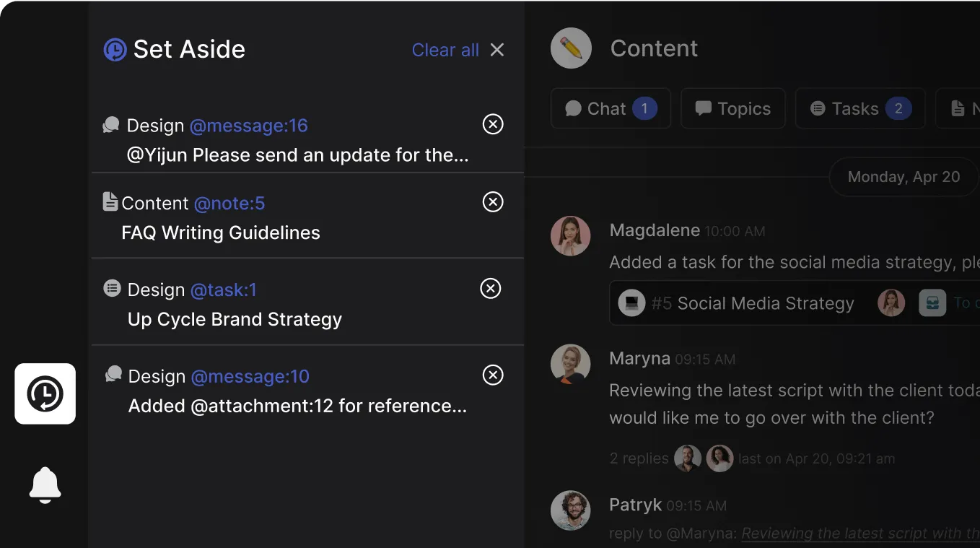Click the Set Aside clock icon in sidebar
Screen dimensions: 980x548
[45, 393]
